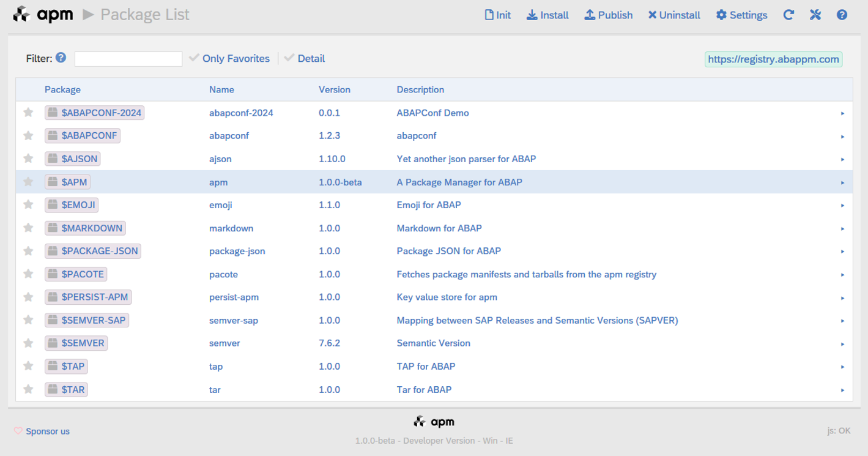This screenshot has width=868, height=456.
Task: Click the Filter help question mark icon
Action: tap(61, 58)
